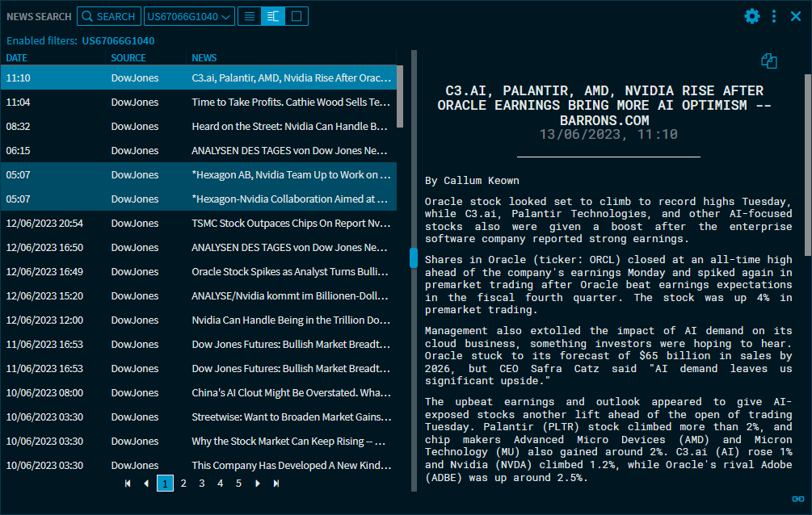Sort by the SOURCE column header

(x=128, y=58)
